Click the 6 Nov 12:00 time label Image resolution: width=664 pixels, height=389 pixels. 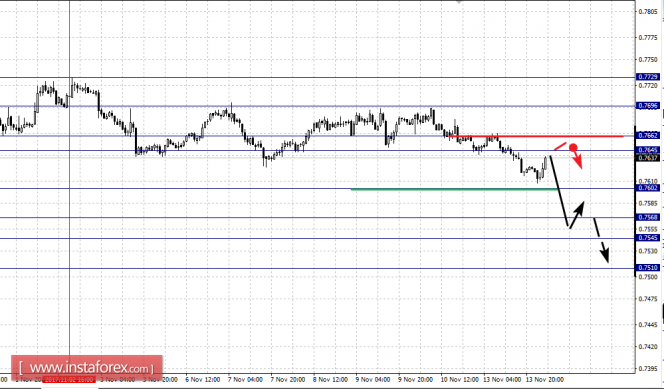click(x=202, y=380)
